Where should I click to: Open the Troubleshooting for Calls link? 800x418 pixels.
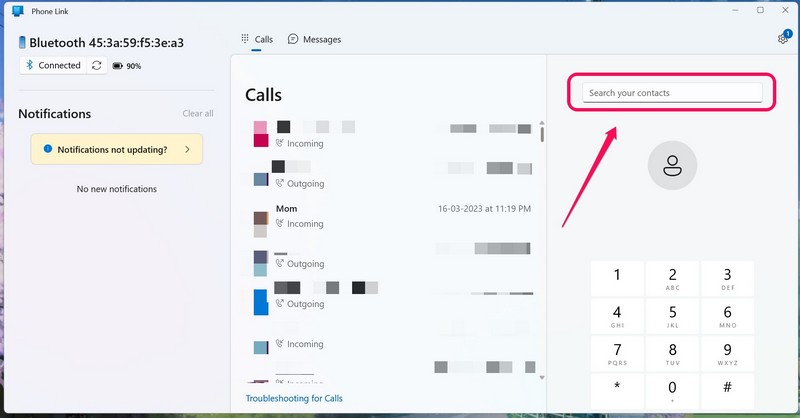pyautogui.click(x=294, y=398)
